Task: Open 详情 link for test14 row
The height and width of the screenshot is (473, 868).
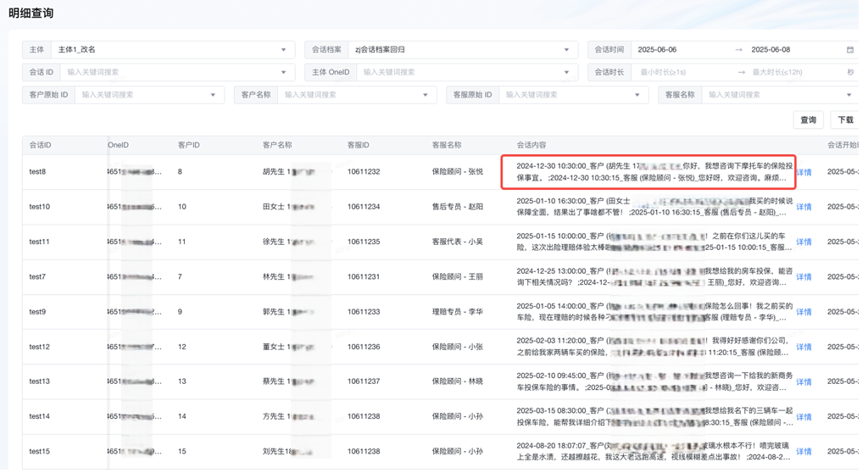Action: click(804, 417)
